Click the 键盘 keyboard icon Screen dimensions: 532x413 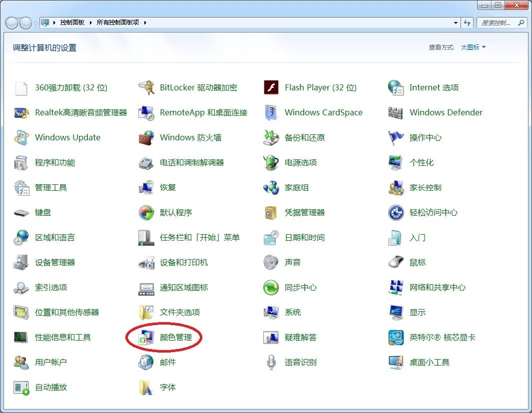point(21,213)
